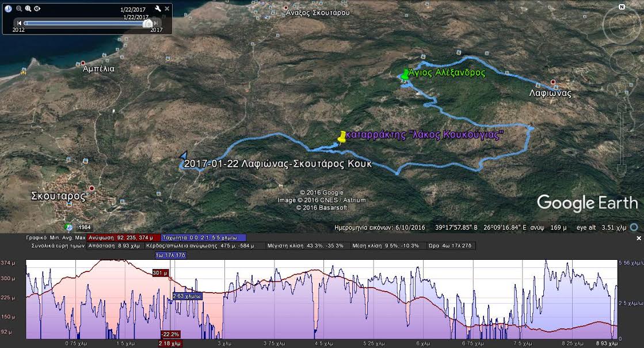
Task: Click the 2.63 χλμ/ω speed label
Action: (187, 296)
